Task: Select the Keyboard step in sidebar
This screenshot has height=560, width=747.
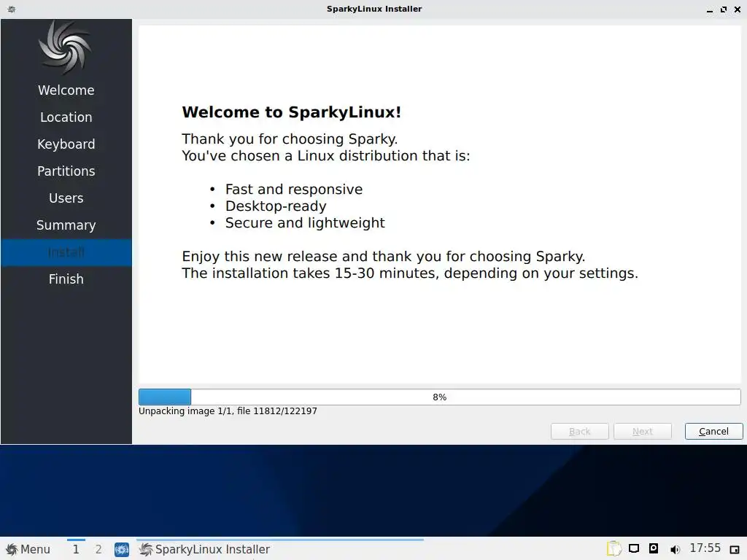Action: [66, 144]
